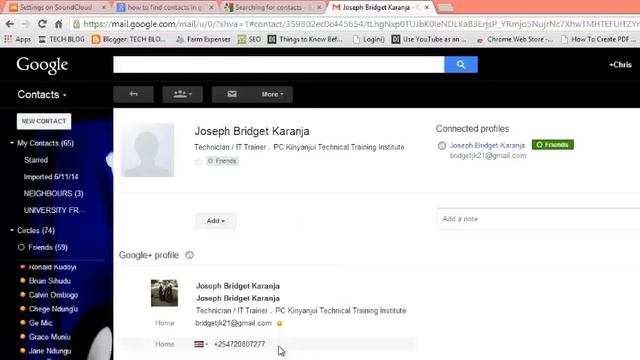This screenshot has height=360, width=640.
Task: Collapse the Circles (74) section
Action: (x=12, y=230)
